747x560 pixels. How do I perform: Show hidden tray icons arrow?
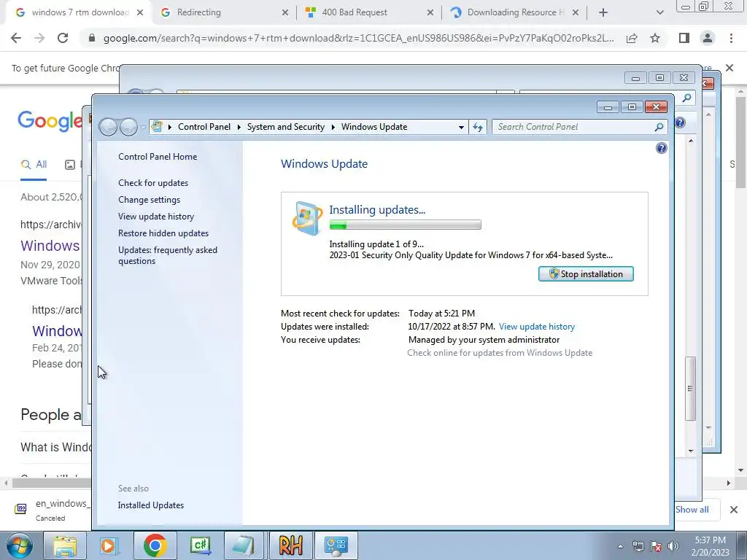tap(620, 546)
